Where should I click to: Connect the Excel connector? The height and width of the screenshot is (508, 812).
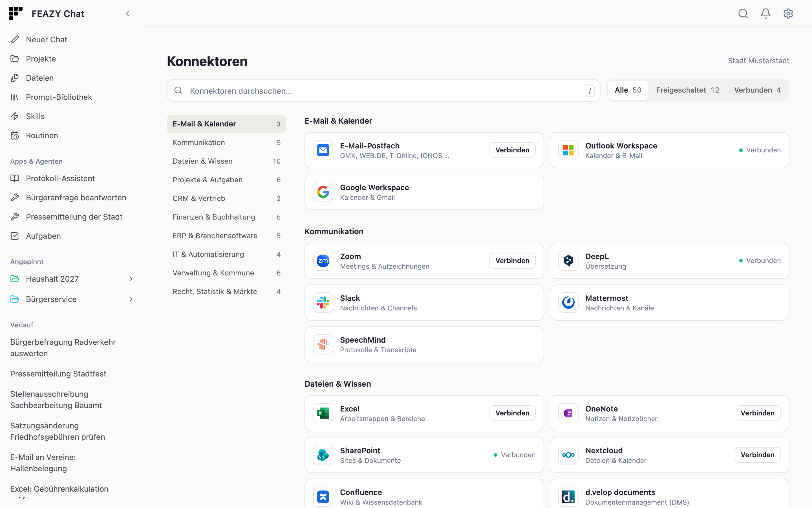tap(512, 413)
